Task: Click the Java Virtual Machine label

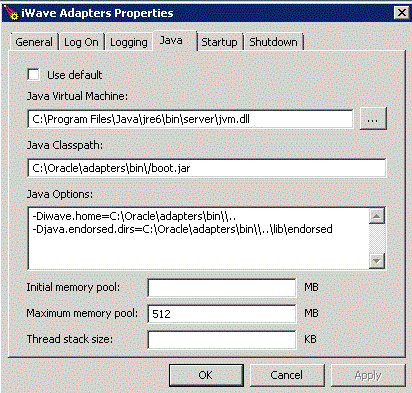Action: [77, 96]
